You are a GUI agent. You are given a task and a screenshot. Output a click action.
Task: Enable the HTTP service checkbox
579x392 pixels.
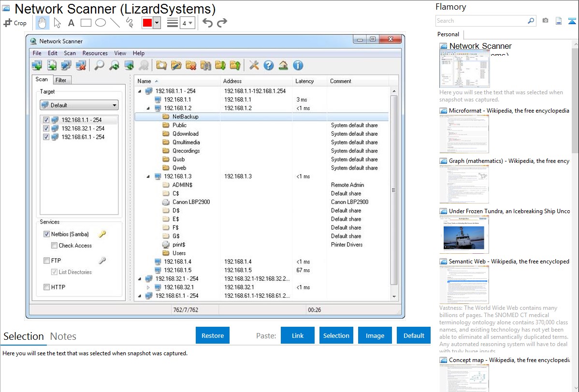pyautogui.click(x=47, y=287)
